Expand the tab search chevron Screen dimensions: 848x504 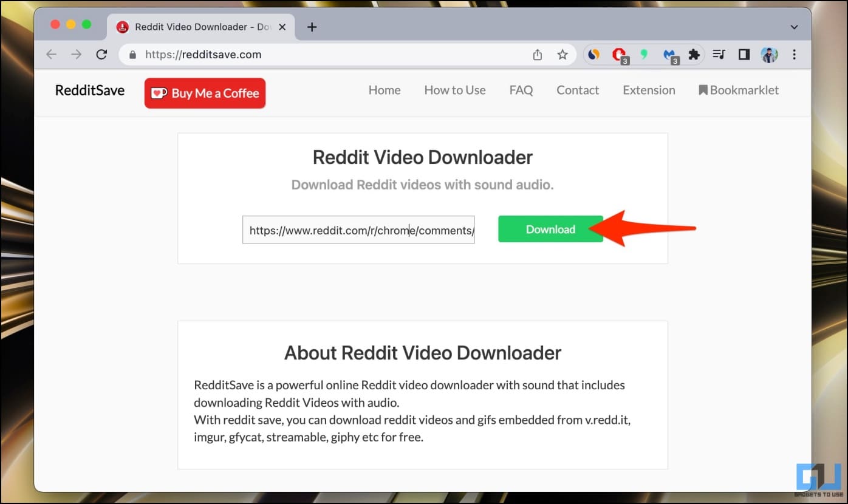[794, 27]
